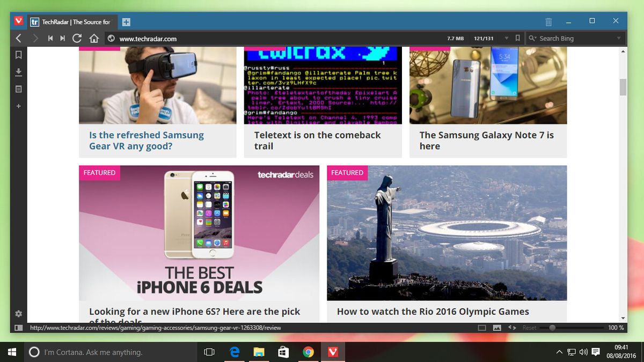Click the Galaxy Note 7 photo
Screen dimensions: 644x362
pos(488,86)
